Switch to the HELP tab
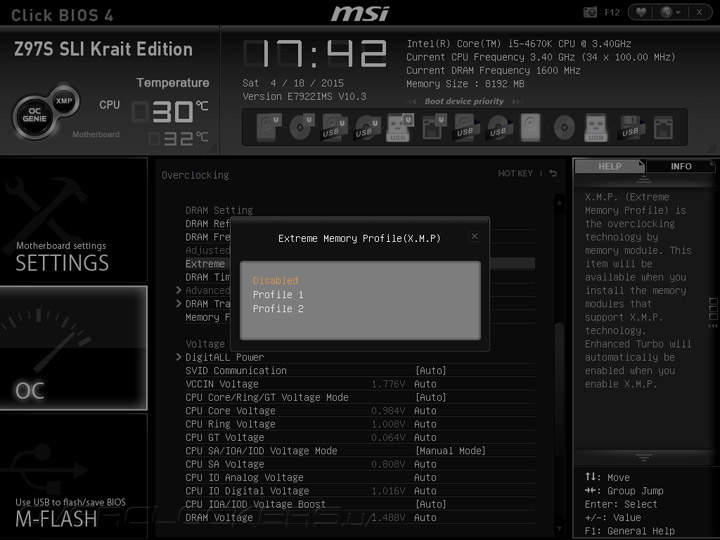This screenshot has width=720, height=540. (610, 166)
